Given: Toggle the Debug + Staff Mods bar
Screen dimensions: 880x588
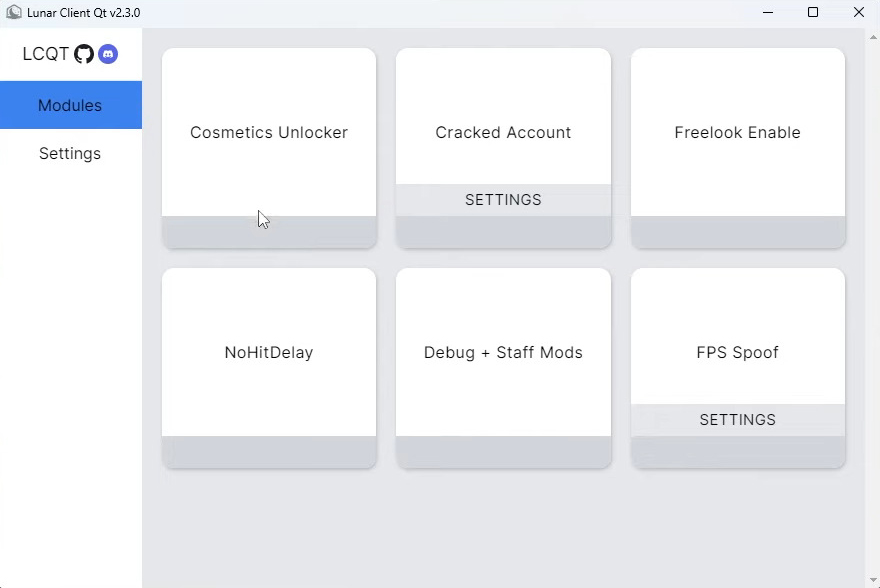Looking at the screenshot, I should [x=503, y=452].
